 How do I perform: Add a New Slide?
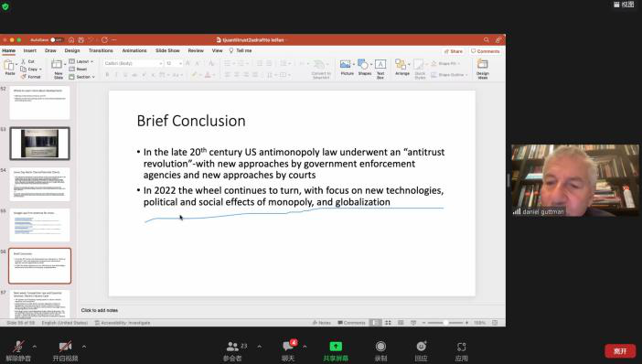[x=59, y=69]
